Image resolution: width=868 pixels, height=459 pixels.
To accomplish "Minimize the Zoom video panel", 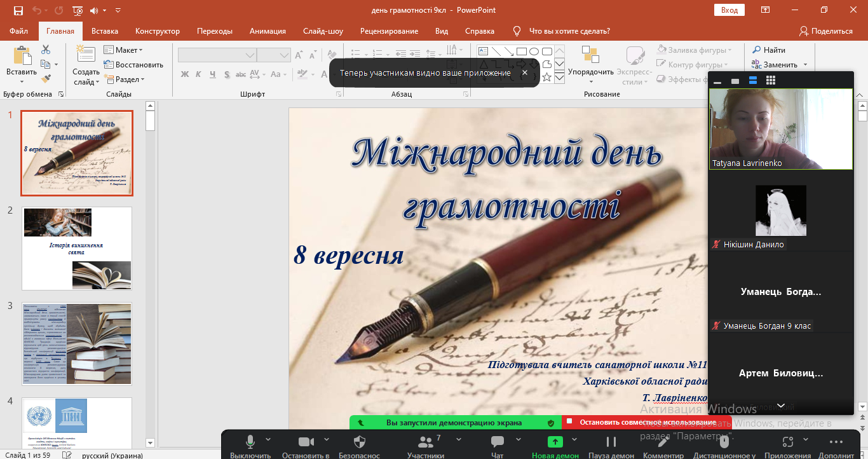I will click(x=717, y=82).
